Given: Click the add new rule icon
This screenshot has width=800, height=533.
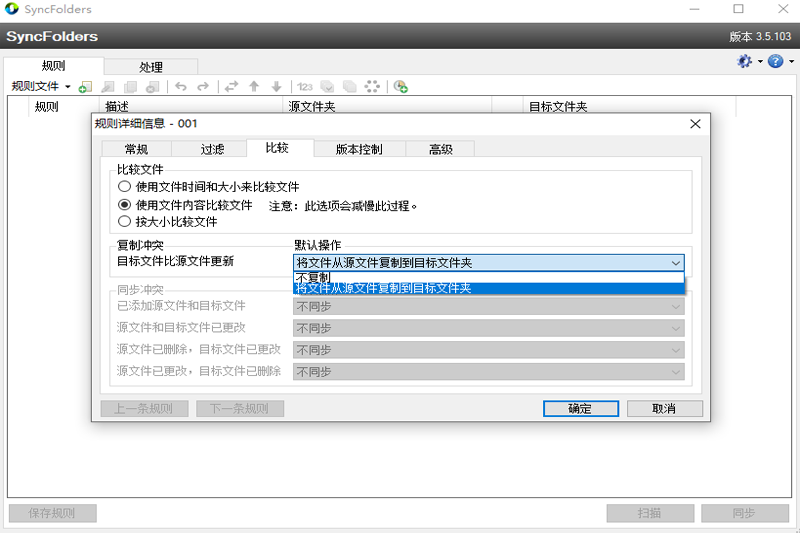Looking at the screenshot, I should [85, 87].
